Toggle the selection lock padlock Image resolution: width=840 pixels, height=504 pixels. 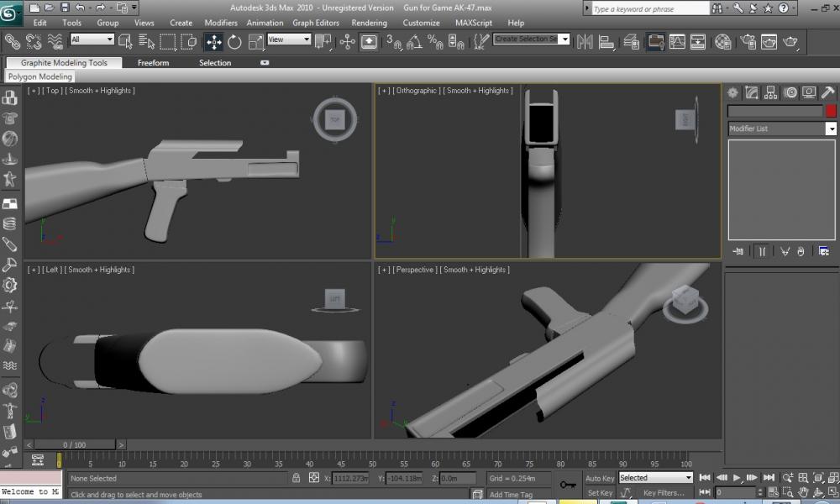tap(296, 478)
